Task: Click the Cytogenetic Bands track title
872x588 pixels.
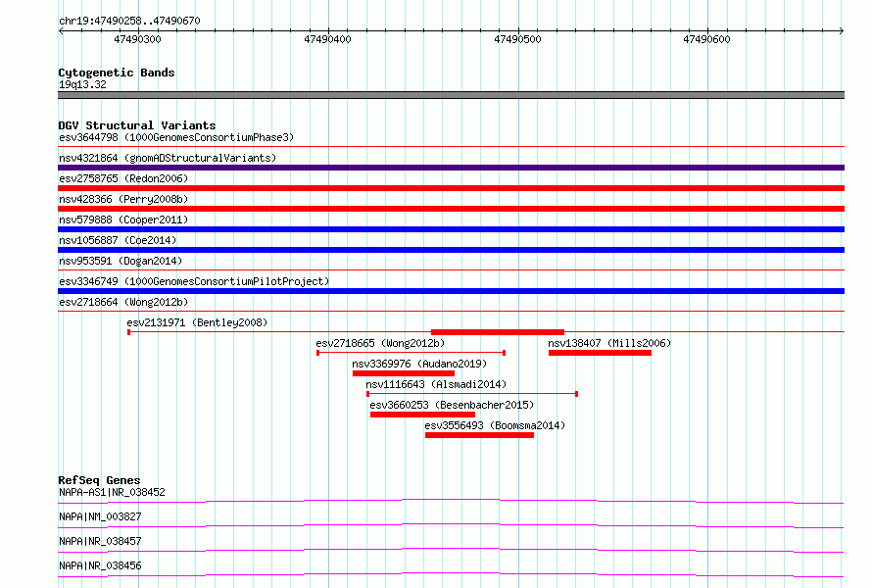Action: coord(117,73)
